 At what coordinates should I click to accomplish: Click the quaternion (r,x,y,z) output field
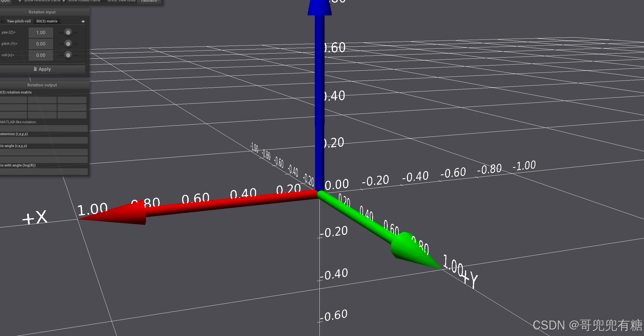click(x=44, y=140)
